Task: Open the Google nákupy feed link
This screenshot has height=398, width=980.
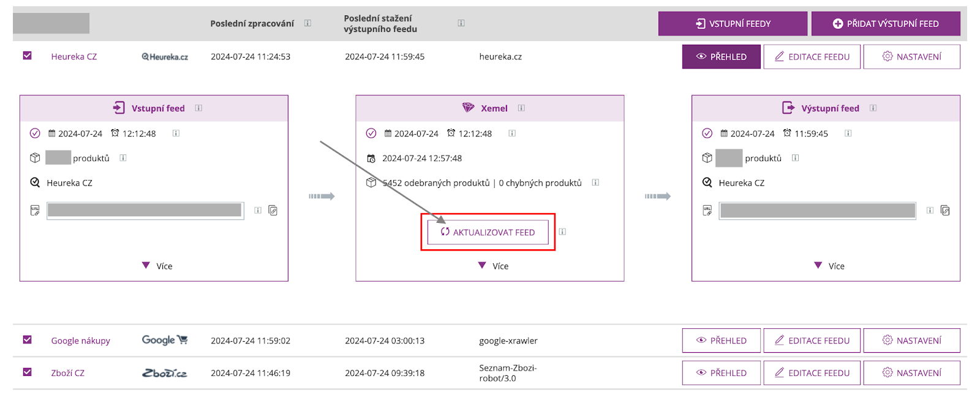Action: coord(80,341)
